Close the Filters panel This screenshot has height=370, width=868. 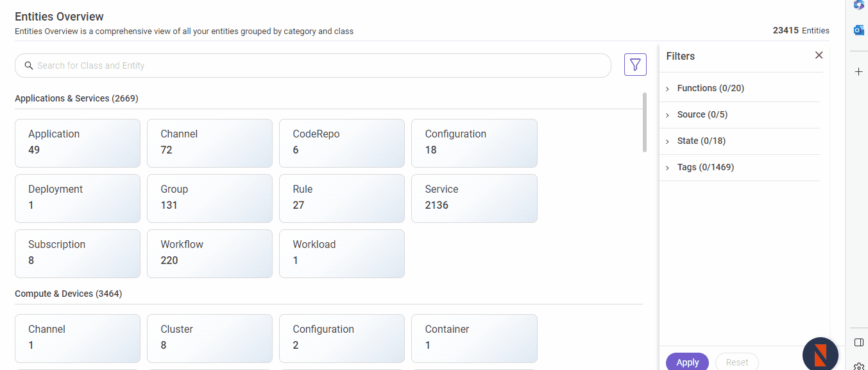click(x=819, y=55)
